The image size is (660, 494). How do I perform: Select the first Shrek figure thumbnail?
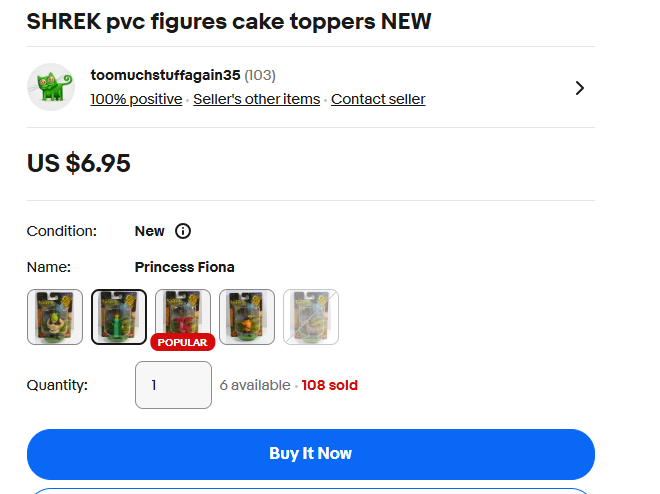(55, 317)
